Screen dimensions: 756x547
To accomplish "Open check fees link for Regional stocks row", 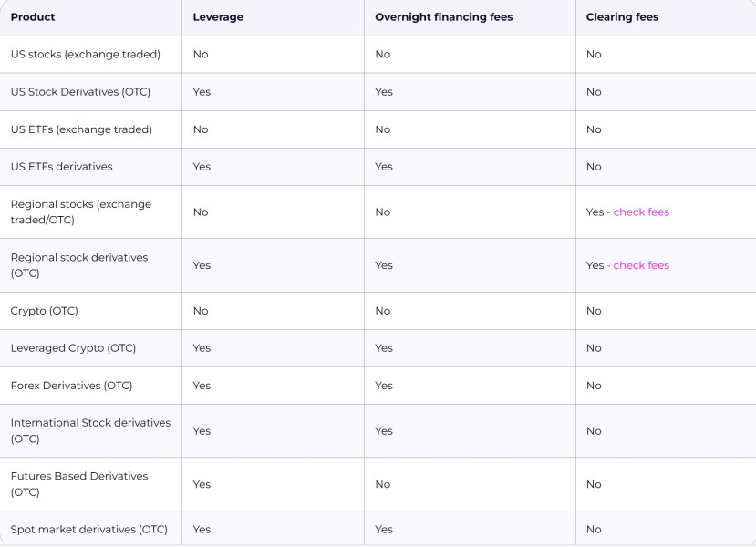I will point(641,212).
